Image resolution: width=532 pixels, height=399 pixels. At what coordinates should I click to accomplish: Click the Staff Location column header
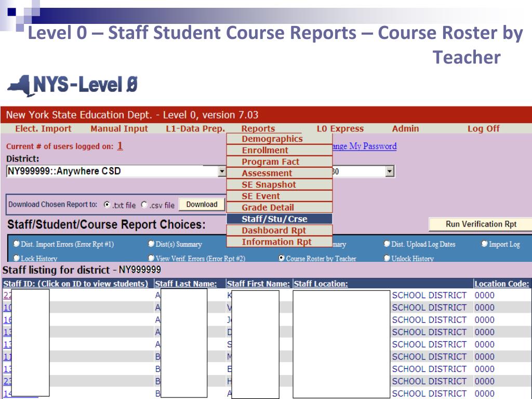click(321, 284)
